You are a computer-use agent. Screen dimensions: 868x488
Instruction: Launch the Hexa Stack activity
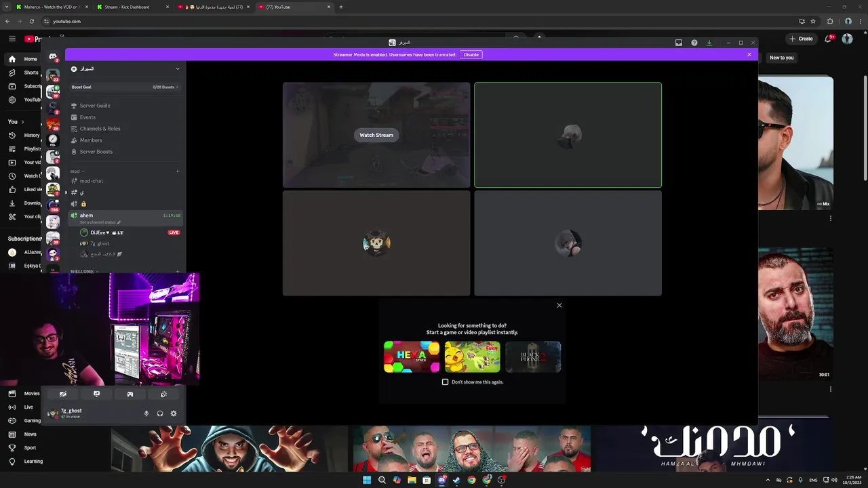point(412,357)
